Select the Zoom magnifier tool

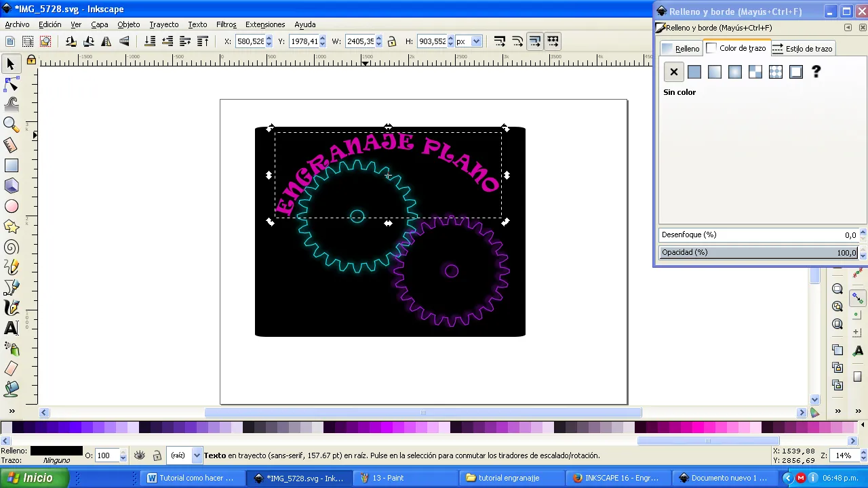[x=11, y=125]
